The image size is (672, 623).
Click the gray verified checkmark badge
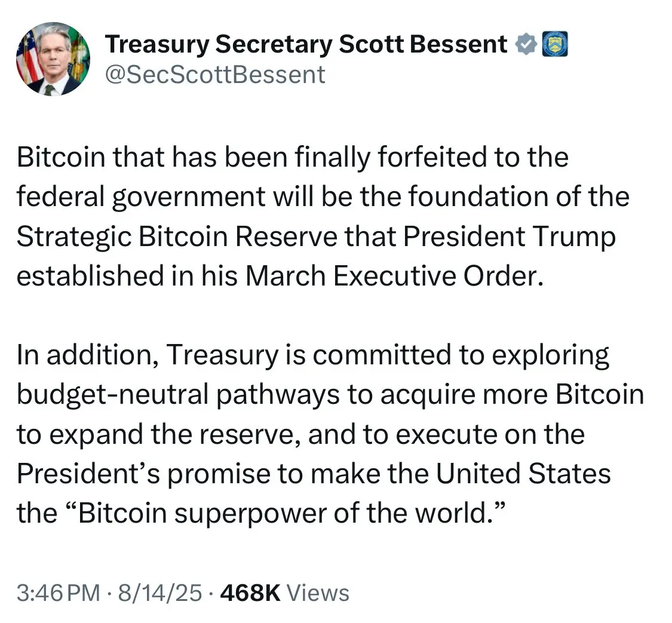pyautogui.click(x=526, y=44)
